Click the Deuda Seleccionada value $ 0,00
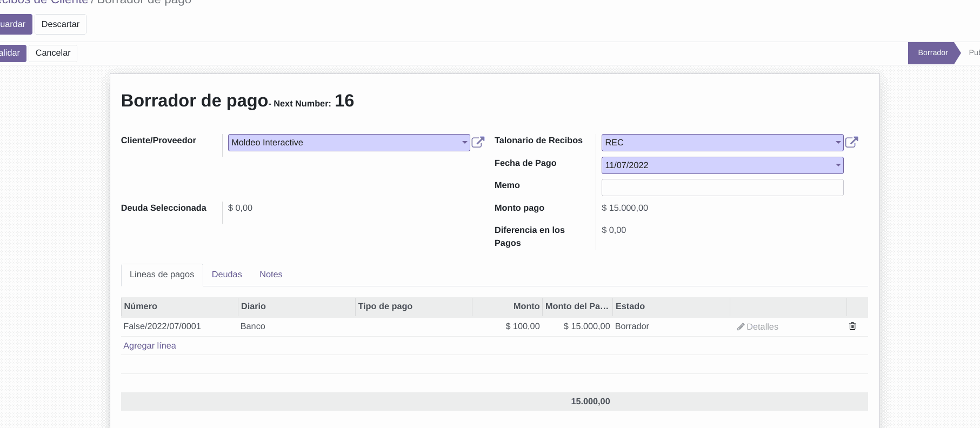The height and width of the screenshot is (428, 980). [x=240, y=208]
